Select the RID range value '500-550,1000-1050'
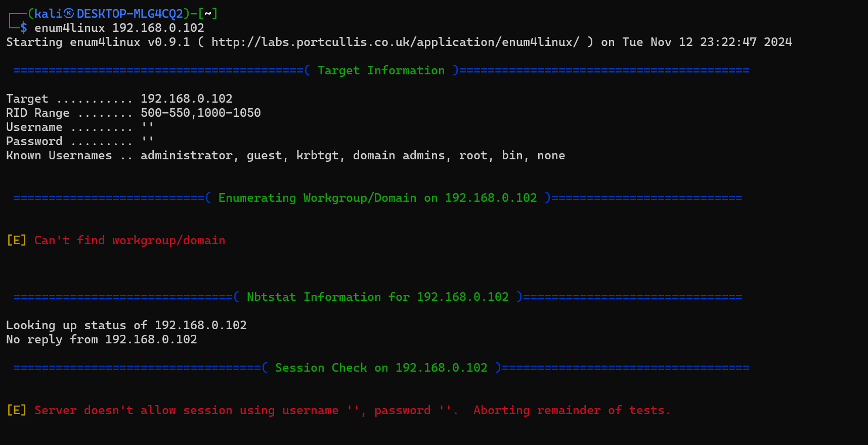Image resolution: width=868 pixels, height=445 pixels. coord(201,113)
